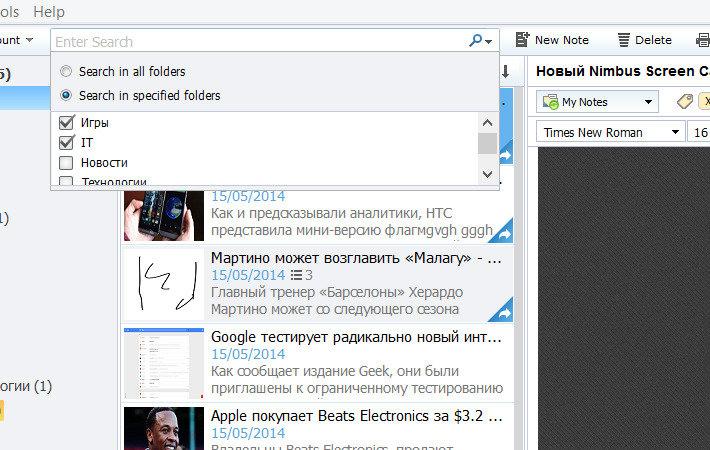Open the Help menu
The width and height of the screenshot is (710, 450).
tap(49, 12)
